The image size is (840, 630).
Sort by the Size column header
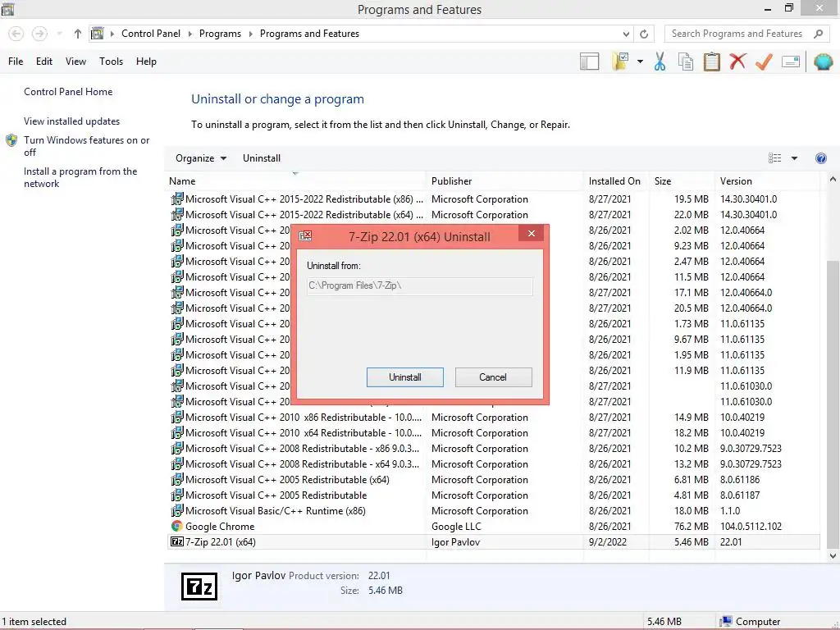pyautogui.click(x=682, y=181)
